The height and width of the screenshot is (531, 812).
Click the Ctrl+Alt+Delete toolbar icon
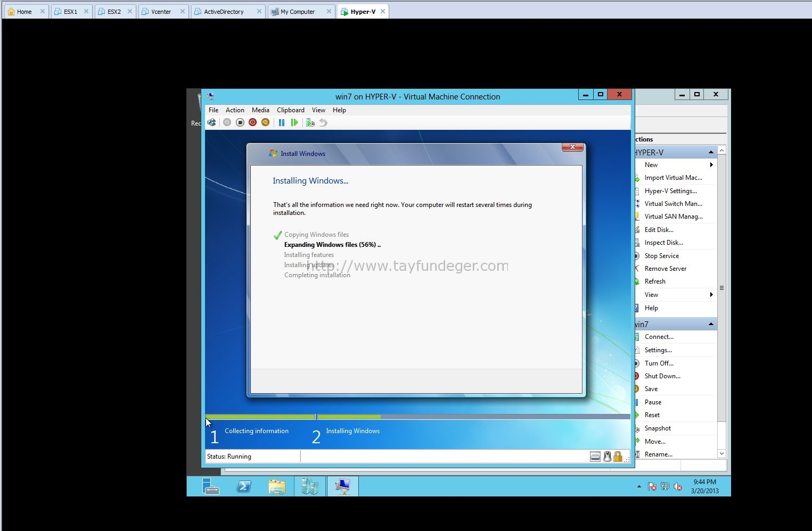click(x=211, y=122)
